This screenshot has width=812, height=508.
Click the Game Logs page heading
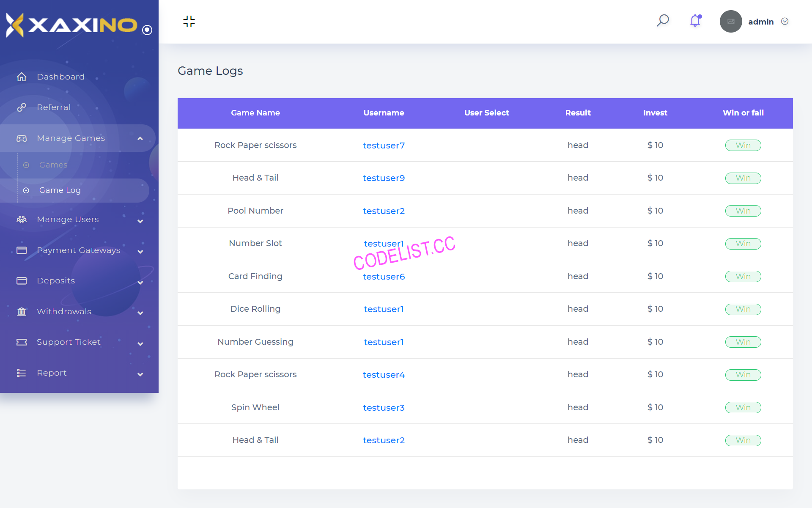(x=210, y=71)
